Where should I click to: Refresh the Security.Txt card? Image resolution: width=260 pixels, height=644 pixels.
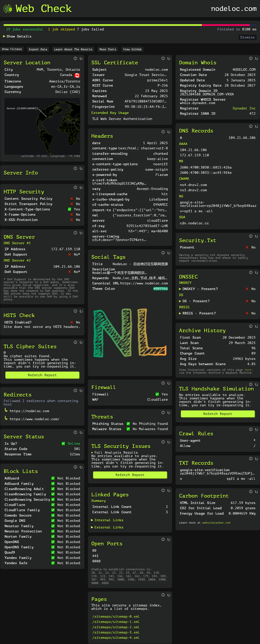[256, 236]
